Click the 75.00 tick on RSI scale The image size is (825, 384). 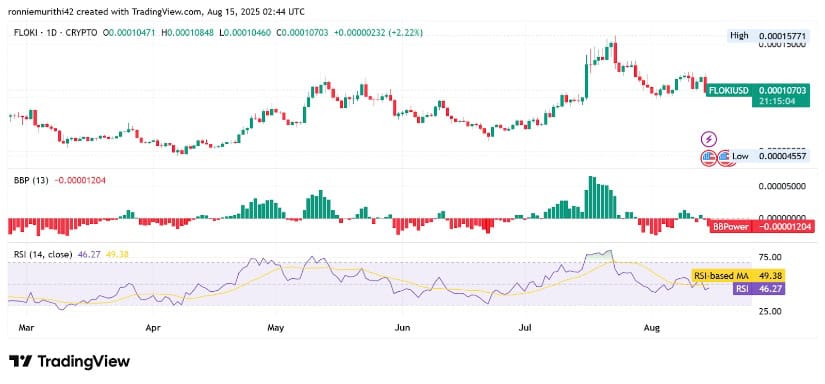tap(769, 257)
